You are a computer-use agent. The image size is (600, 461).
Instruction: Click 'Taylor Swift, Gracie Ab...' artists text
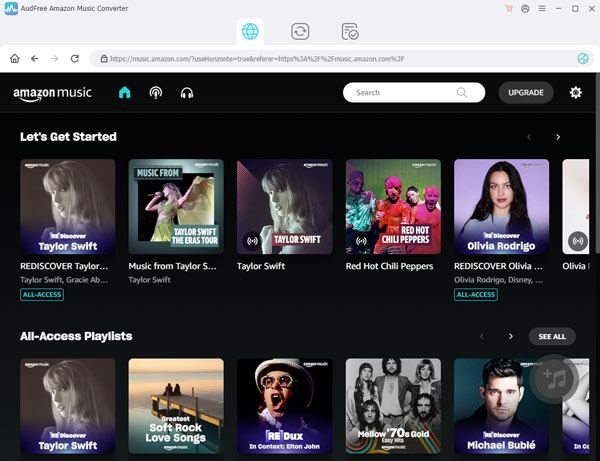(x=64, y=280)
